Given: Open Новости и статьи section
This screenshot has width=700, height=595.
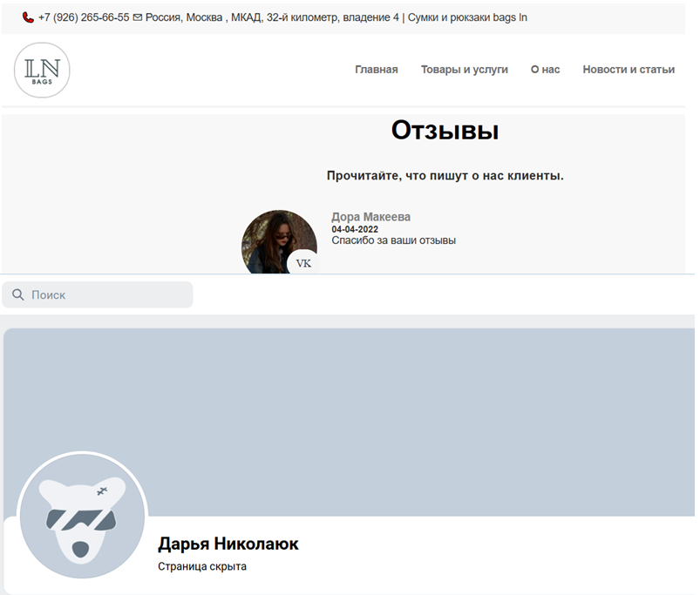Looking at the screenshot, I should point(629,70).
